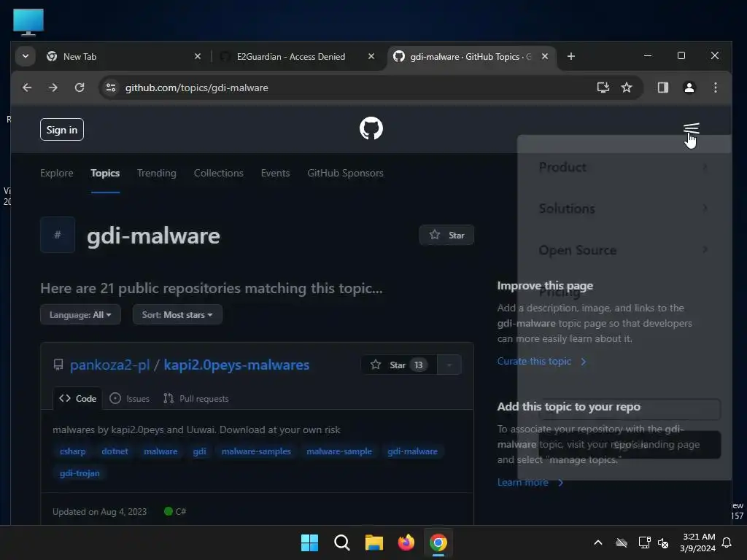
Task: Select the Issues tab of the repository
Action: tap(130, 399)
